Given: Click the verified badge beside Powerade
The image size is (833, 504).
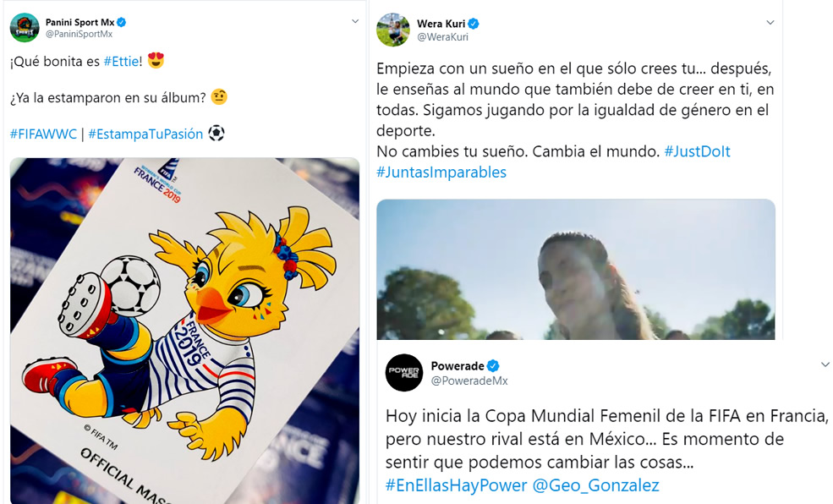Looking at the screenshot, I should 493,366.
